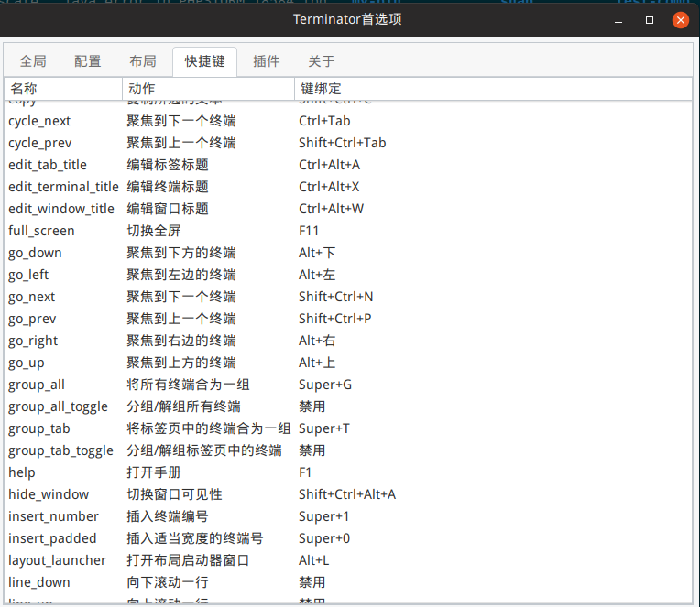Close the Terminator preferences window
Image resolution: width=700 pixels, height=607 pixels.
click(681, 19)
